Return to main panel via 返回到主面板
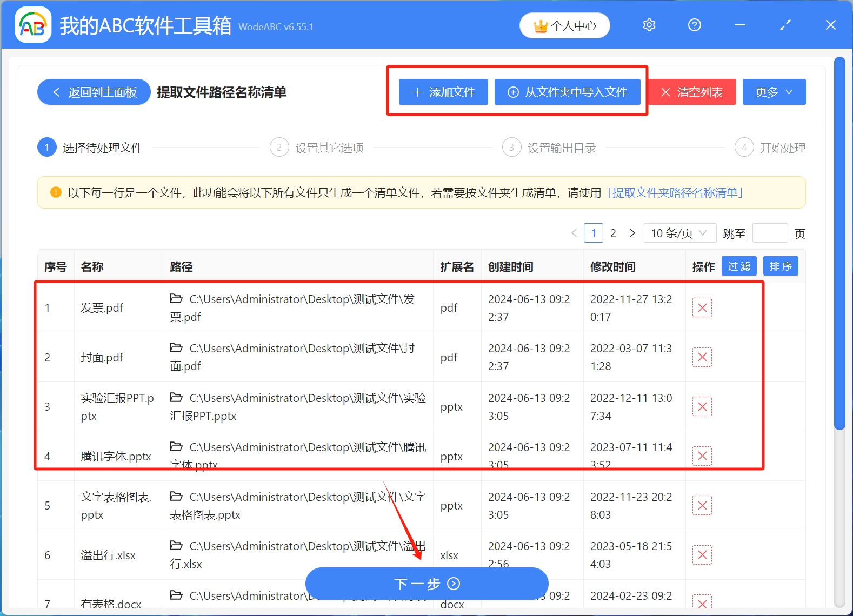Image resolution: width=853 pixels, height=616 pixels. pos(94,92)
